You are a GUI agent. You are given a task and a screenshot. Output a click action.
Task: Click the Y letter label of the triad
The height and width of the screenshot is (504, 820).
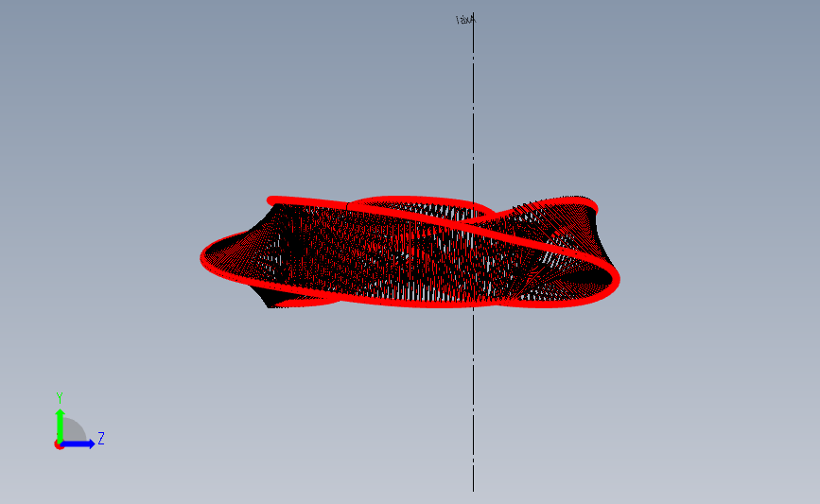click(x=60, y=398)
